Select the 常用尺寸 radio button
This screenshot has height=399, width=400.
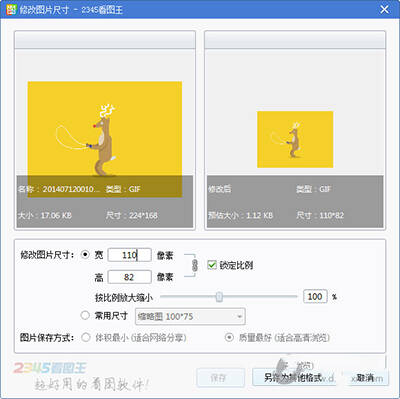[85, 315]
